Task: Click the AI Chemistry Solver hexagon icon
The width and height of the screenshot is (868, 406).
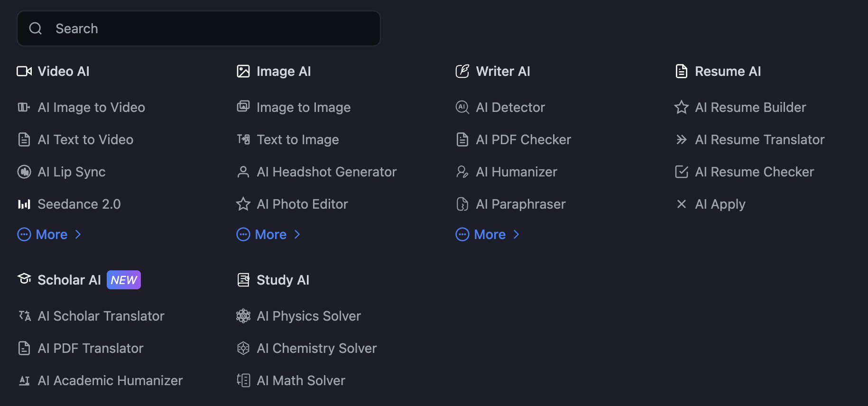Action: coord(243,348)
